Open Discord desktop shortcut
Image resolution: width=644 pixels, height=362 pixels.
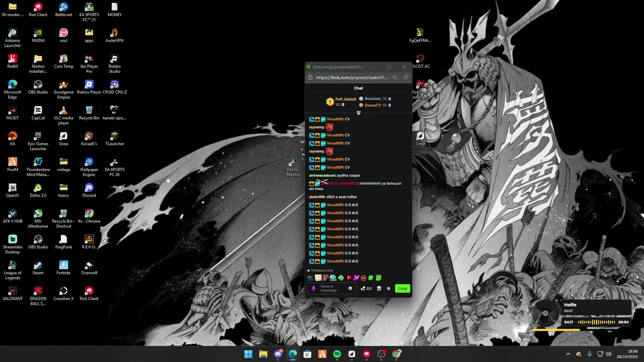click(89, 191)
